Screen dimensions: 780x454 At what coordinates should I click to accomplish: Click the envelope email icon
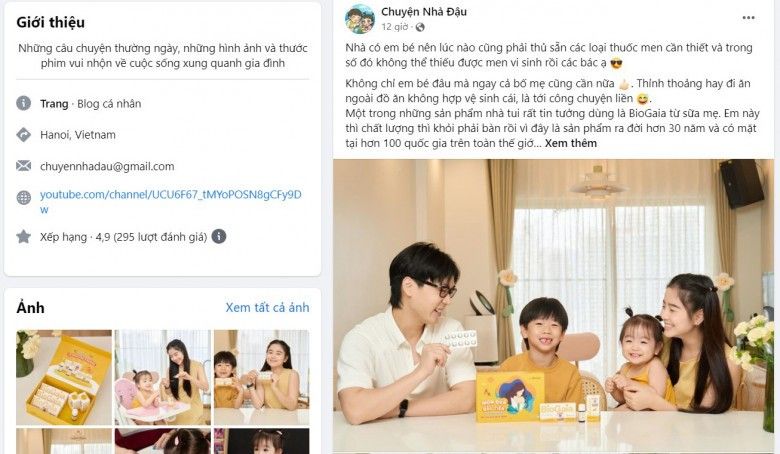23,166
